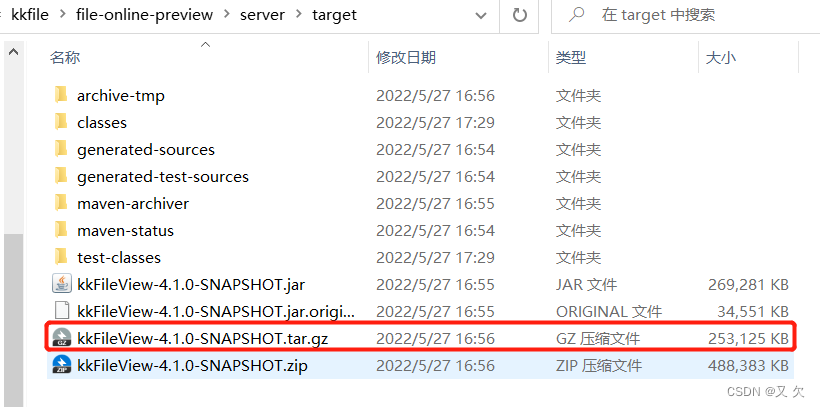Click the 253,125 KB size cell
820x407 pixels.
[x=748, y=338]
